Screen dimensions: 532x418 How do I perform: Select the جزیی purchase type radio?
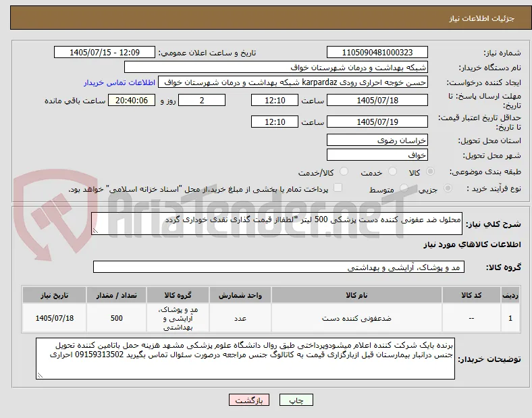(x=448, y=188)
